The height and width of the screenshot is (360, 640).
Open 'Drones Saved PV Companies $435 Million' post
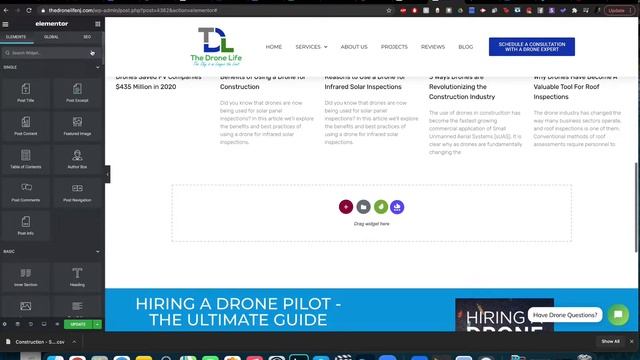pyautogui.click(x=158, y=83)
